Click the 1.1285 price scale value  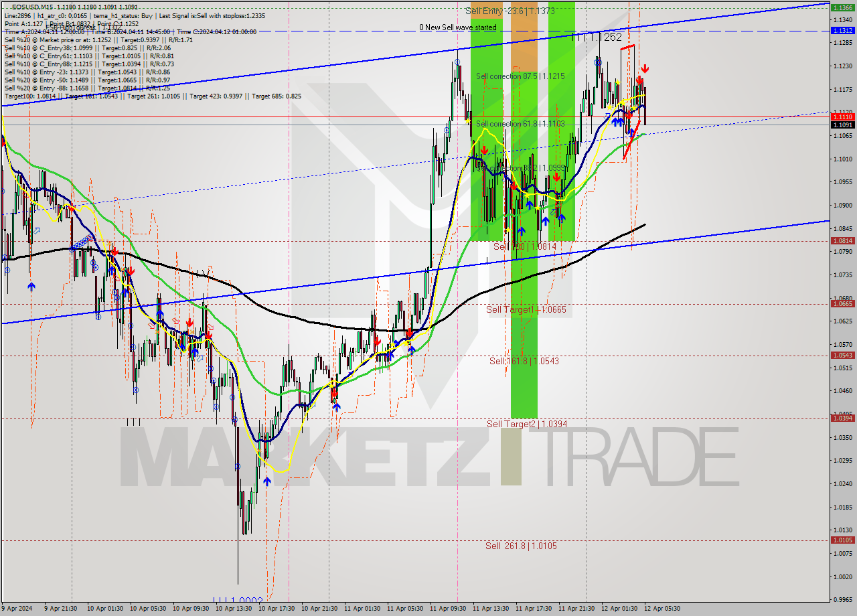point(842,43)
